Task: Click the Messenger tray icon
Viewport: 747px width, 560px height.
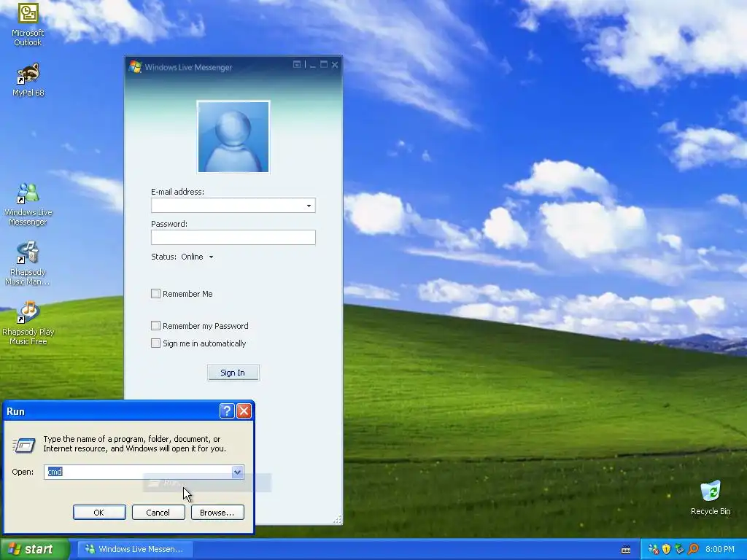Action: pyautogui.click(x=653, y=550)
